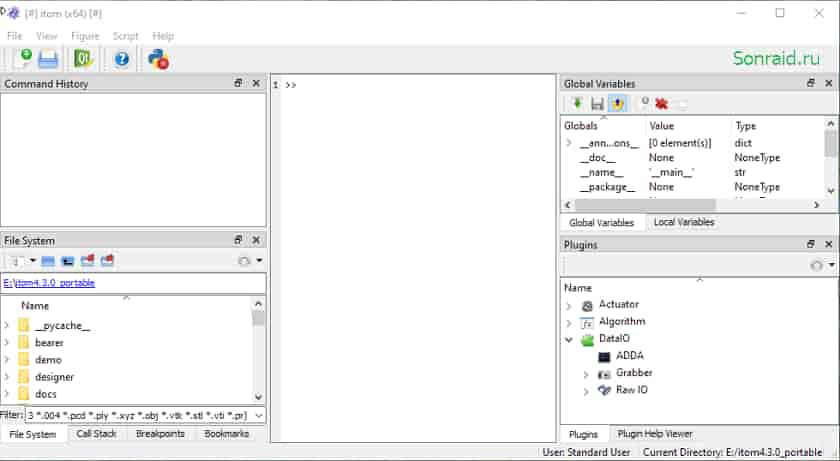Open the Script menu
This screenshot has height=461, width=840.
click(125, 36)
